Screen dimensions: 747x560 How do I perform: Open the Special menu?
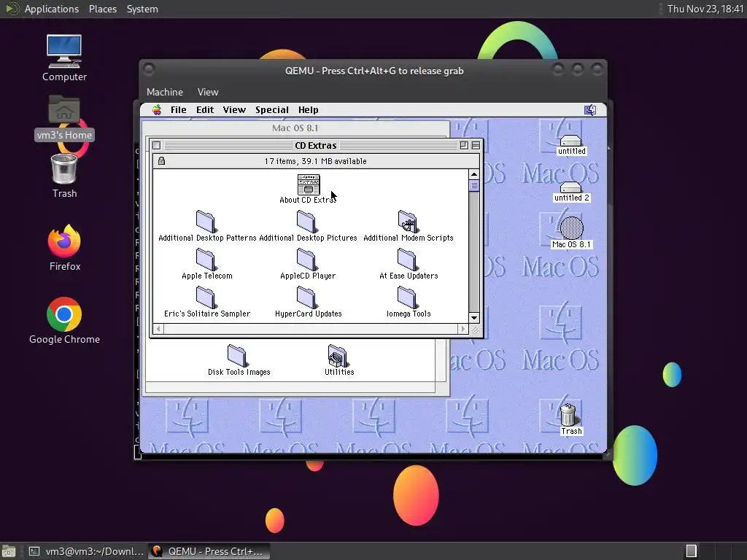pos(272,110)
